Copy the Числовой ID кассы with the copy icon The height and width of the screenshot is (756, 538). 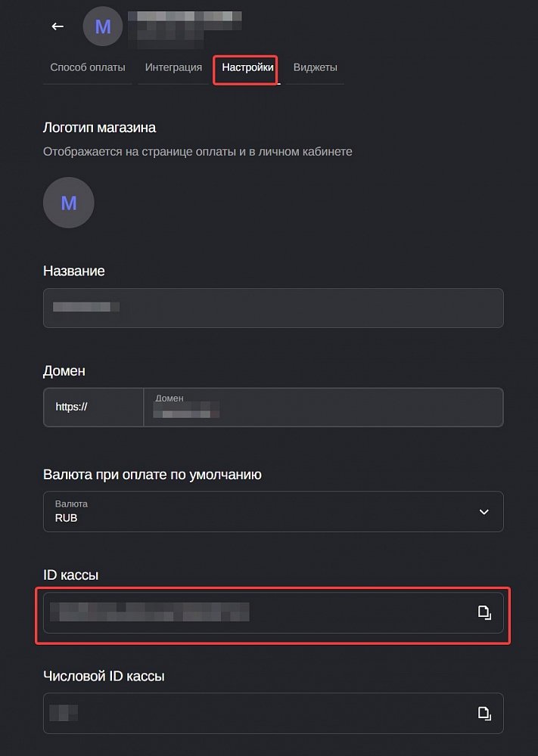(x=484, y=713)
